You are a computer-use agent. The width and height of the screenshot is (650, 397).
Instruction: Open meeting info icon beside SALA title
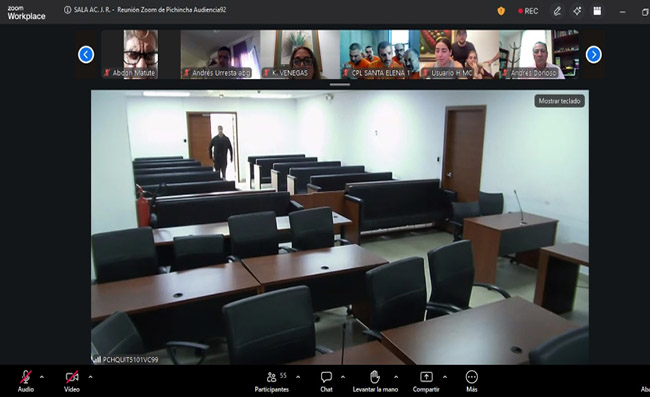[x=67, y=10]
